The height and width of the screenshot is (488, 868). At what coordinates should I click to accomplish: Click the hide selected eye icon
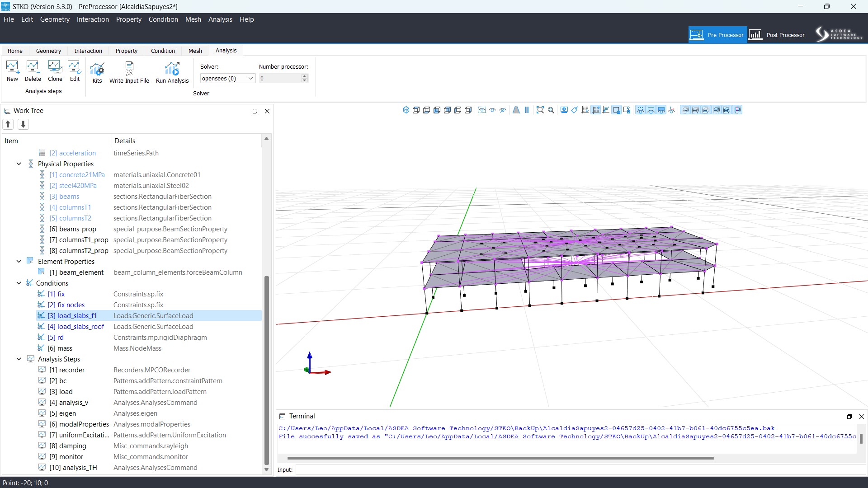point(503,110)
